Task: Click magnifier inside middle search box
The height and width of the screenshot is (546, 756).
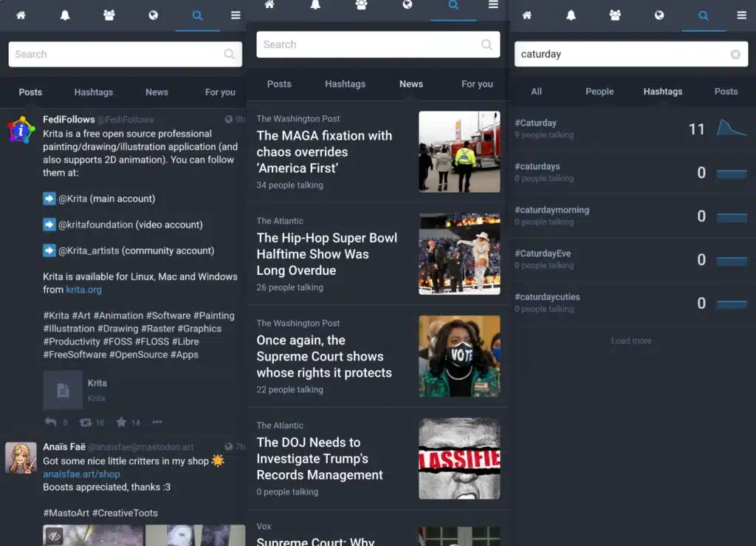Action: [x=487, y=44]
